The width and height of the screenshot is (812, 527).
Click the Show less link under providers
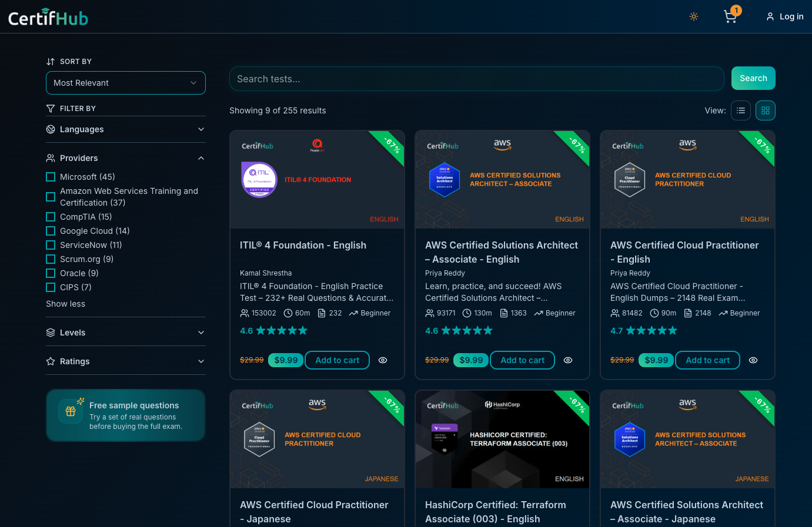[65, 304]
